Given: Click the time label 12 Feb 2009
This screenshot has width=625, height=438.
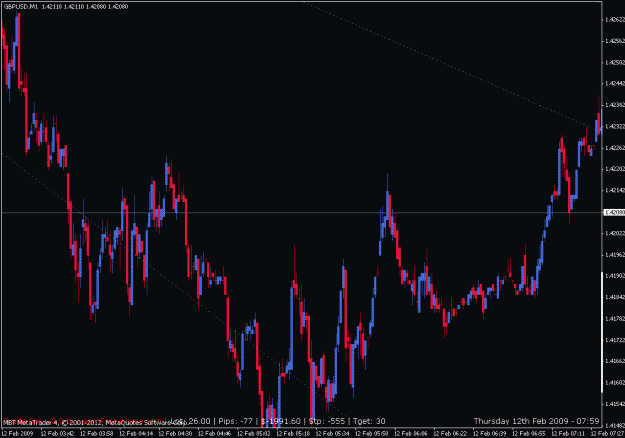Looking at the screenshot, I should coord(18,434).
